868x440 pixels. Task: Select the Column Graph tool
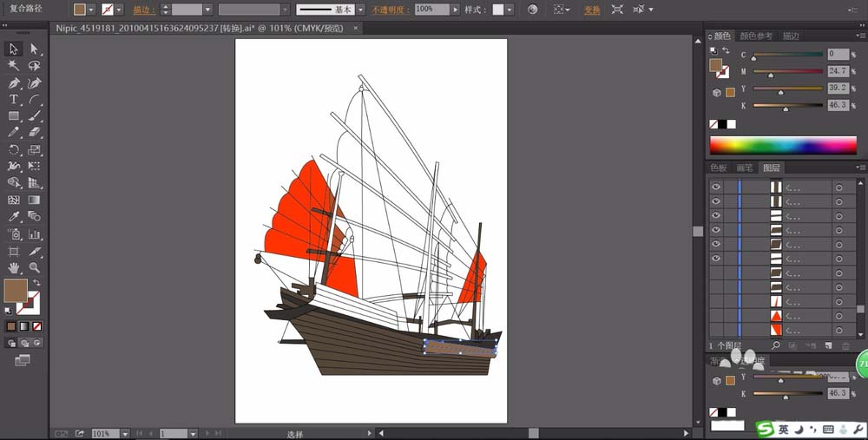(x=35, y=234)
